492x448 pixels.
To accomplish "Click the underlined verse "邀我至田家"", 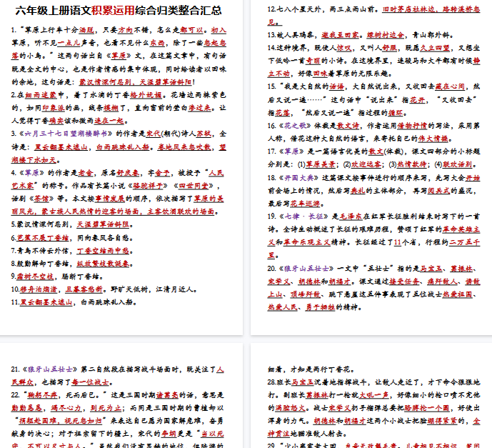I will tap(341, 35).
